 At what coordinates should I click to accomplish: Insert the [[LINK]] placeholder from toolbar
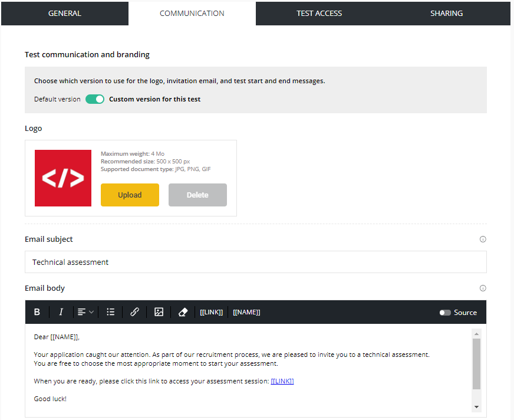tap(211, 312)
